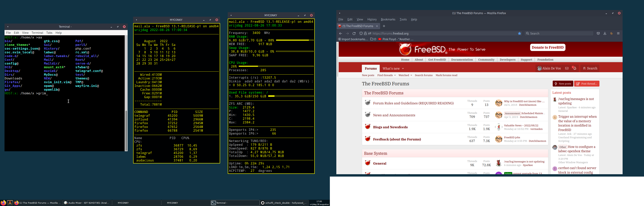644x206 pixels.
Task: Click Mark forums read link
Action: coord(446,75)
